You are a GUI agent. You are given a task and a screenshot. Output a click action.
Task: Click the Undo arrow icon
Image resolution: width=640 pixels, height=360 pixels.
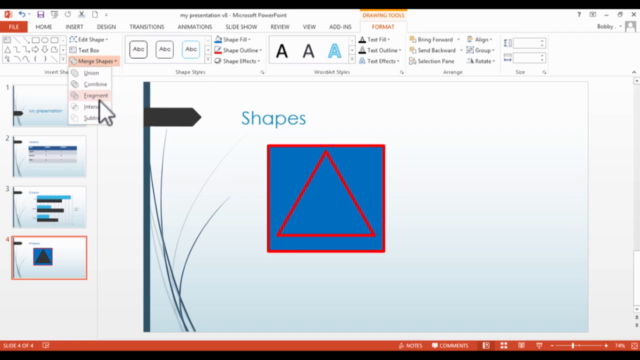(22, 15)
